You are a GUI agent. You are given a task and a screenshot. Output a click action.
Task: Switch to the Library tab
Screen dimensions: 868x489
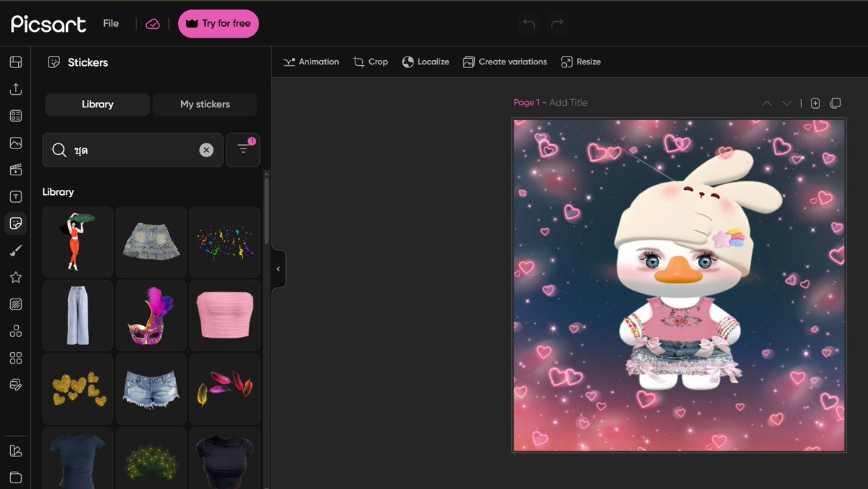(x=98, y=104)
